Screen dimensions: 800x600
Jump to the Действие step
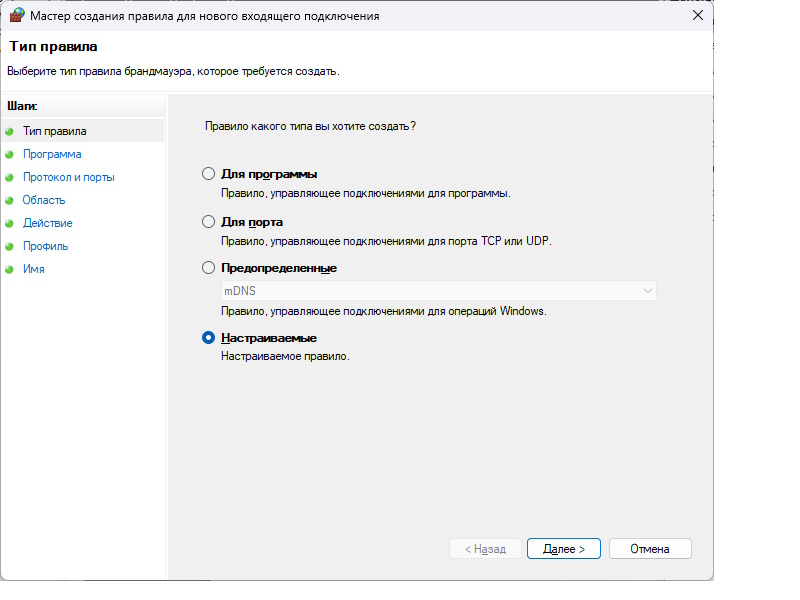(47, 223)
